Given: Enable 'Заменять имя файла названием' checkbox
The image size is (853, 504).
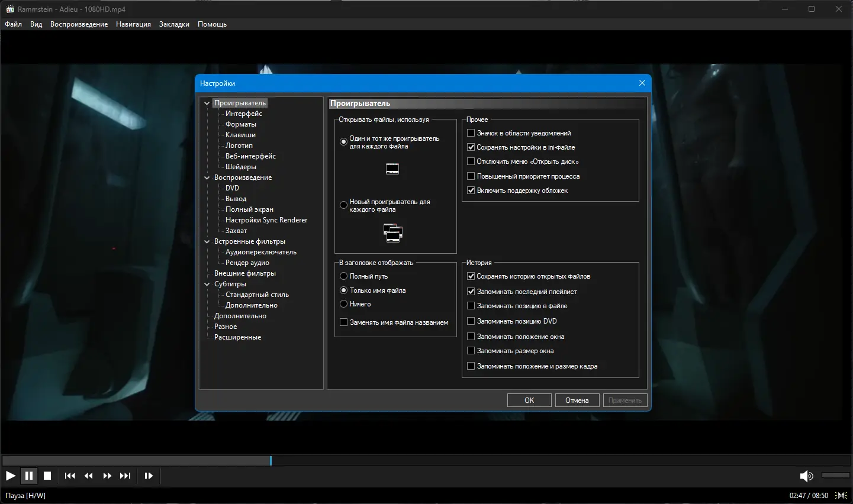Looking at the screenshot, I should click(x=343, y=322).
